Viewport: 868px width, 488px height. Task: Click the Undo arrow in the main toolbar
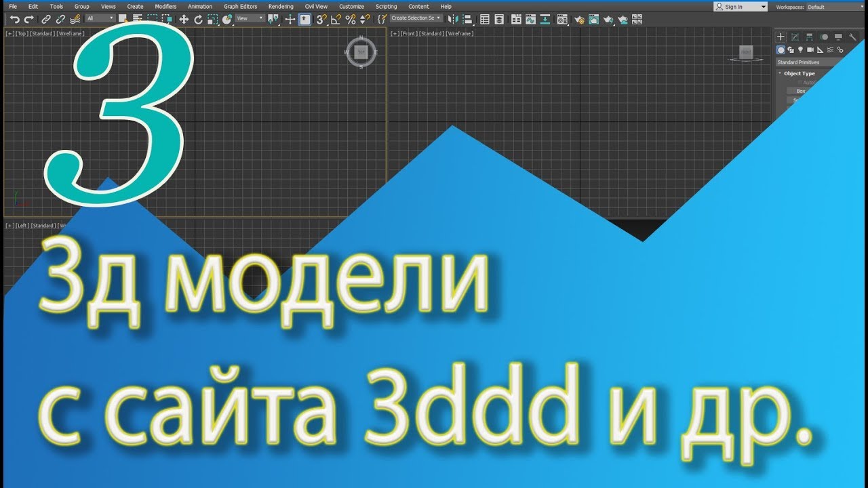click(x=14, y=19)
